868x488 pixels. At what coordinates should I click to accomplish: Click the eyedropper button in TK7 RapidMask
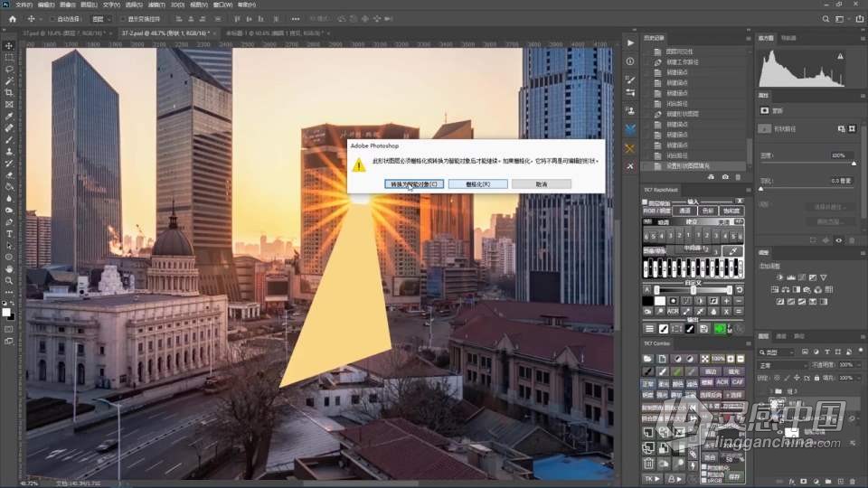[733, 251]
